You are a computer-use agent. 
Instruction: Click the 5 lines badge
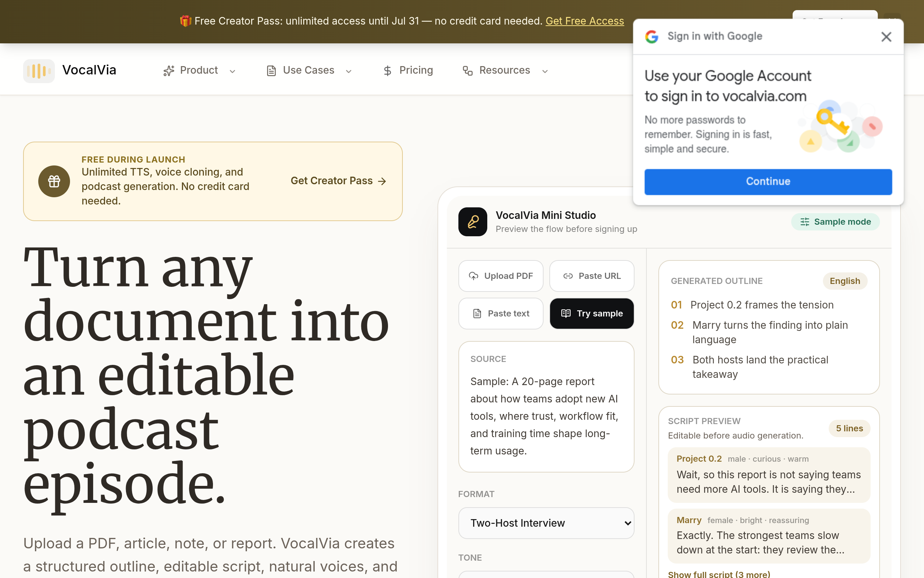[x=850, y=428]
